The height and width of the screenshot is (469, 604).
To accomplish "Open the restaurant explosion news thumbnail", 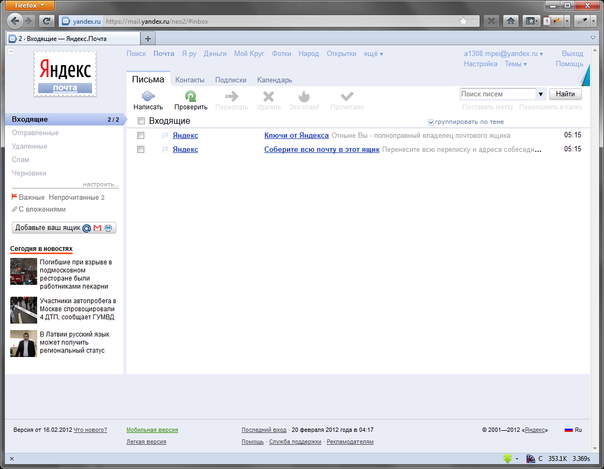I will pyautogui.click(x=23, y=271).
